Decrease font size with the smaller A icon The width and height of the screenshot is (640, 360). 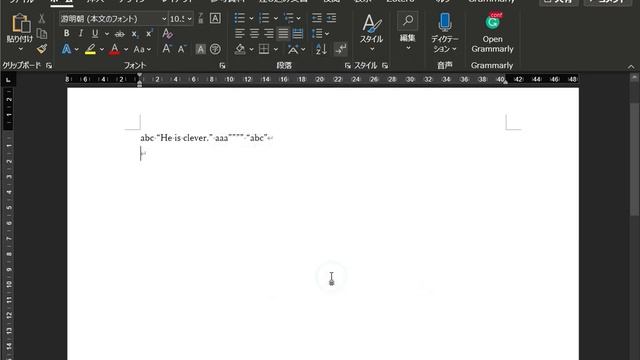182,49
